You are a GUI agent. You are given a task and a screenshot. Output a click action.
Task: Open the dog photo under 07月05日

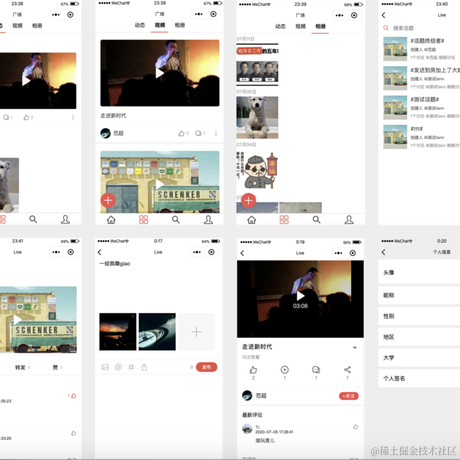coord(257,118)
